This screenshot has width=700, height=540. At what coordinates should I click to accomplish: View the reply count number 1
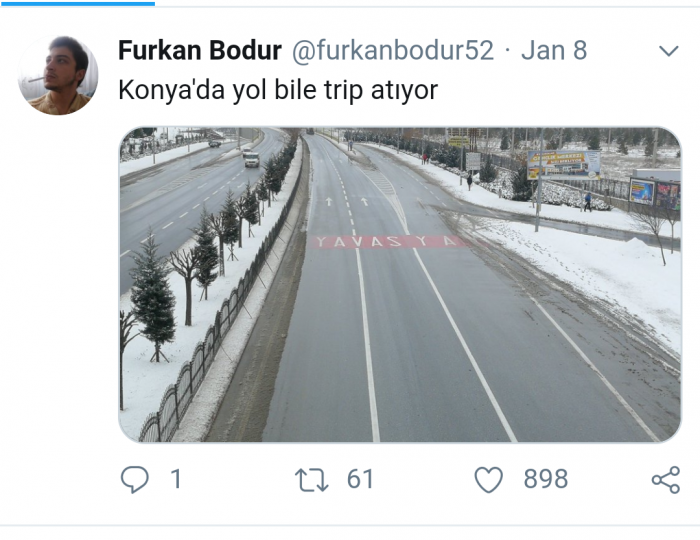point(176,479)
